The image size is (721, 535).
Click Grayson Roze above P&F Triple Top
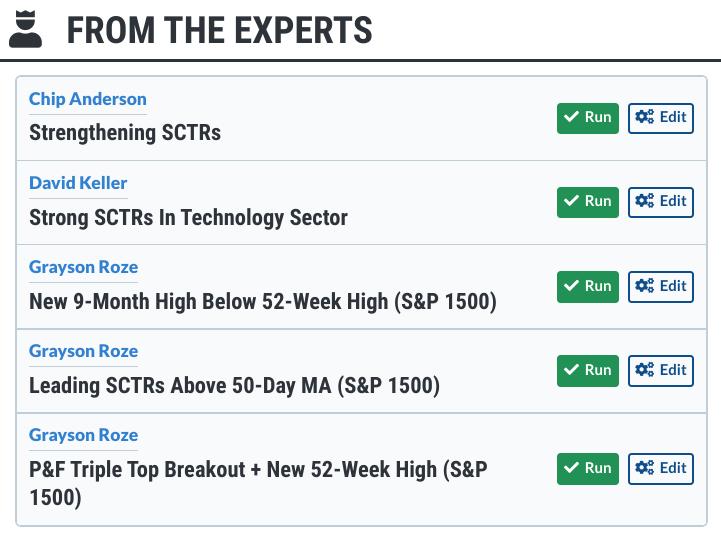pos(84,435)
